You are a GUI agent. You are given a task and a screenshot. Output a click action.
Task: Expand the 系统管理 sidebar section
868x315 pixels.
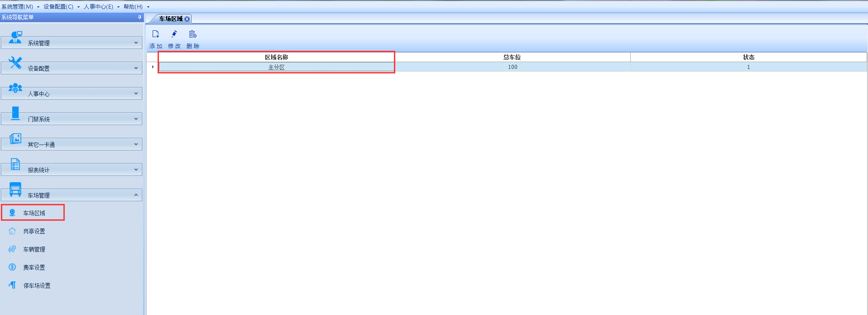click(72, 43)
